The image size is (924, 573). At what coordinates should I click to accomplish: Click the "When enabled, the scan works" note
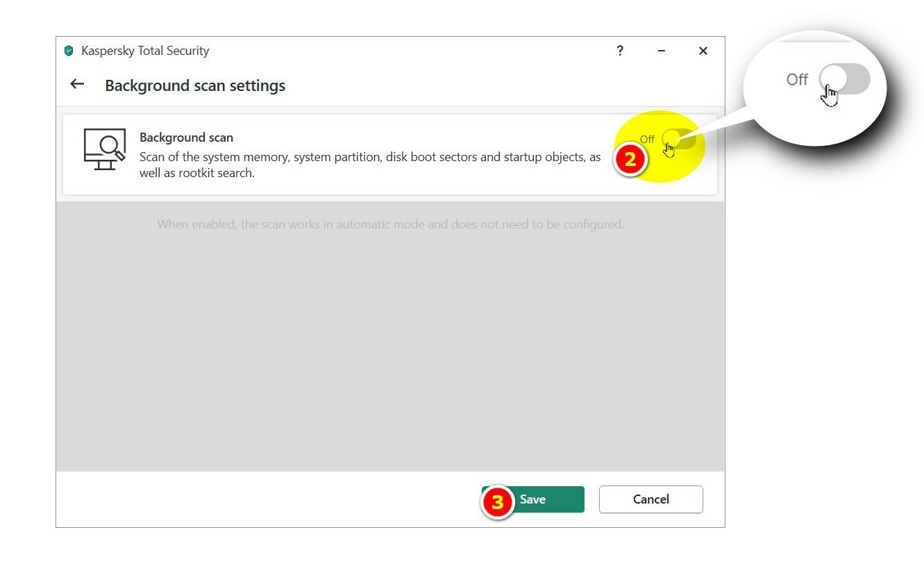point(390,224)
